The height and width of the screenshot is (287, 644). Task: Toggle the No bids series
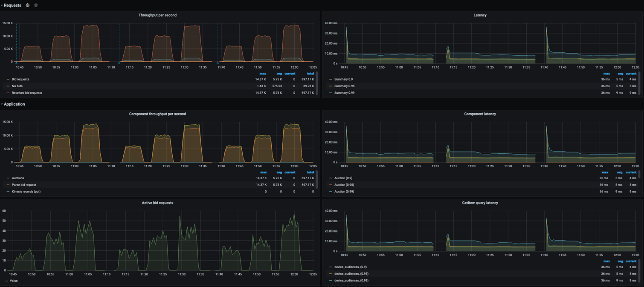(x=17, y=86)
